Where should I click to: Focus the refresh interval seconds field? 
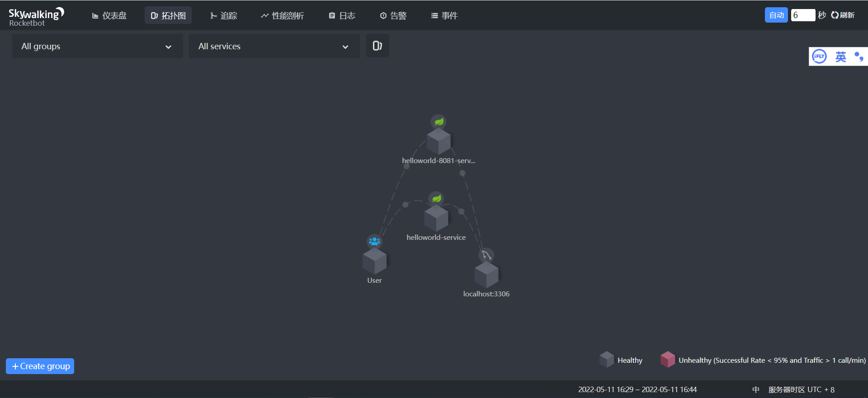803,15
